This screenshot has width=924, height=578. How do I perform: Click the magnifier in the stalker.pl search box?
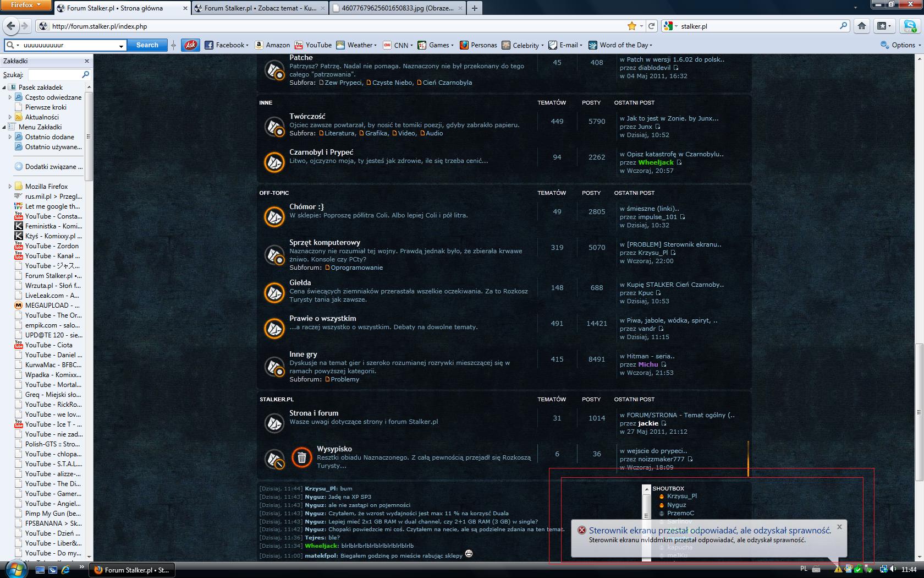coord(843,26)
